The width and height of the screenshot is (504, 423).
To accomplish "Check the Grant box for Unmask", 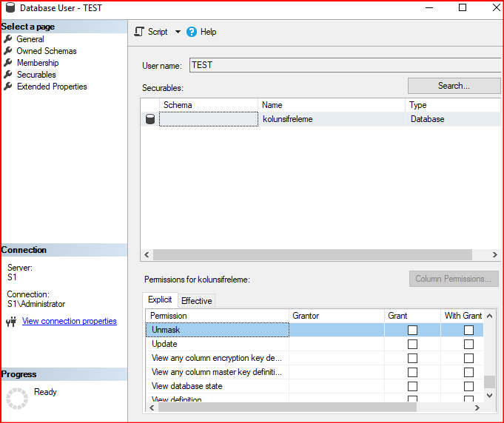I will click(x=412, y=331).
